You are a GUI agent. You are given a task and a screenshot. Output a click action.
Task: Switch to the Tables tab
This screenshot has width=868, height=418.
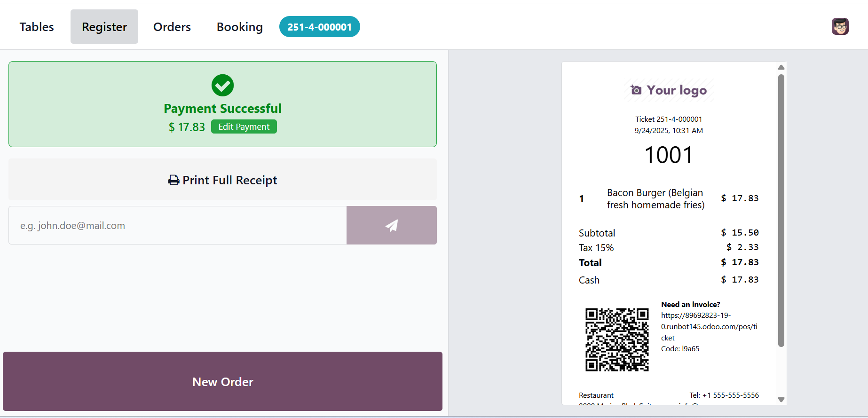(x=37, y=27)
